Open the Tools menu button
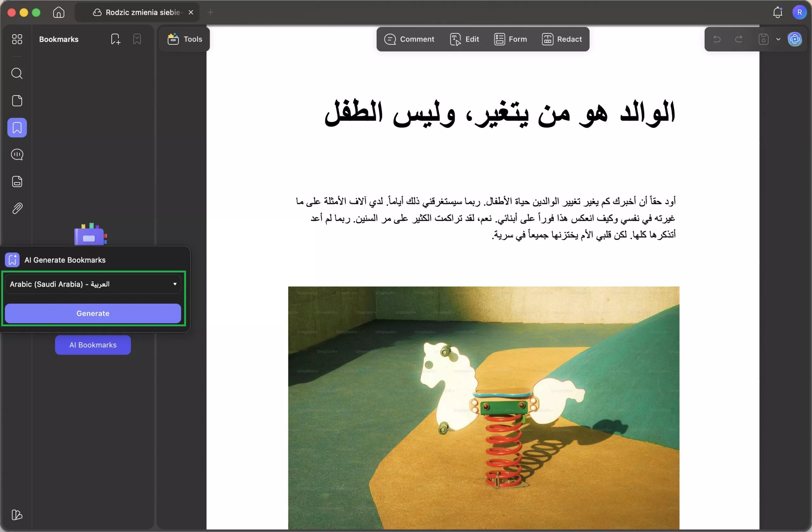Screen dimensions: 812x532 (185, 39)
